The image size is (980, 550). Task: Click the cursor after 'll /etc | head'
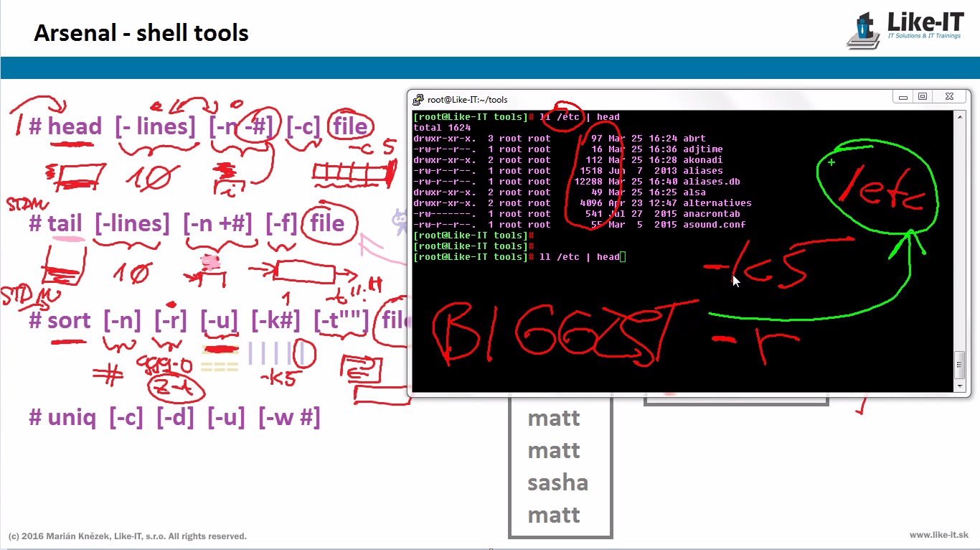623,257
